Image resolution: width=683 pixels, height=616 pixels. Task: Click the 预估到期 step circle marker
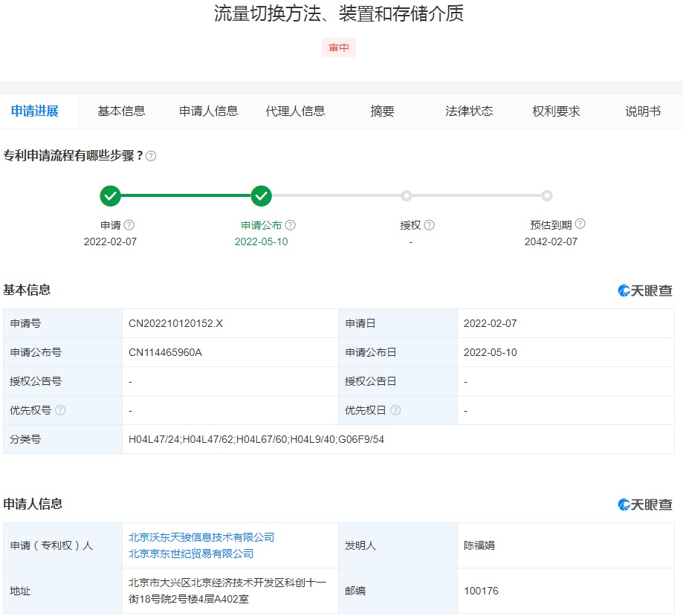(x=547, y=196)
